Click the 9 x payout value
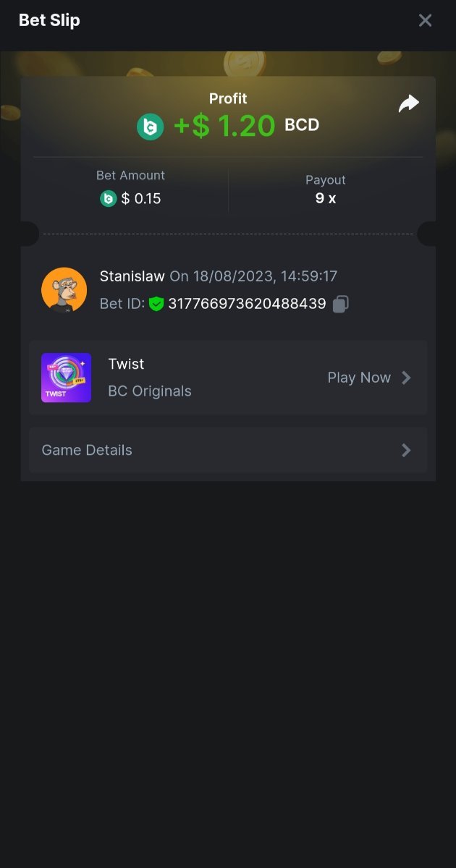The height and width of the screenshot is (868, 456). coord(326,198)
